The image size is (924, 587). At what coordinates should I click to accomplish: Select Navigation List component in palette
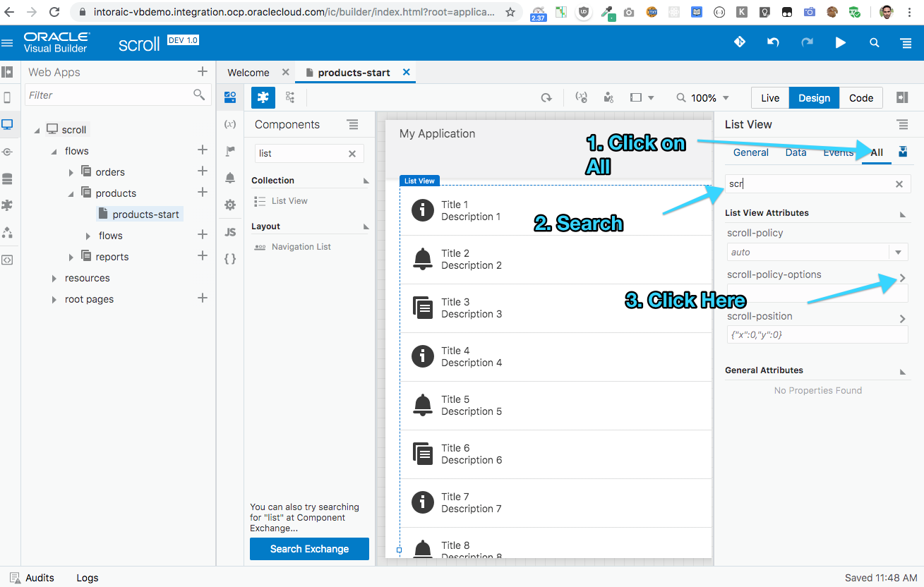pyautogui.click(x=292, y=247)
